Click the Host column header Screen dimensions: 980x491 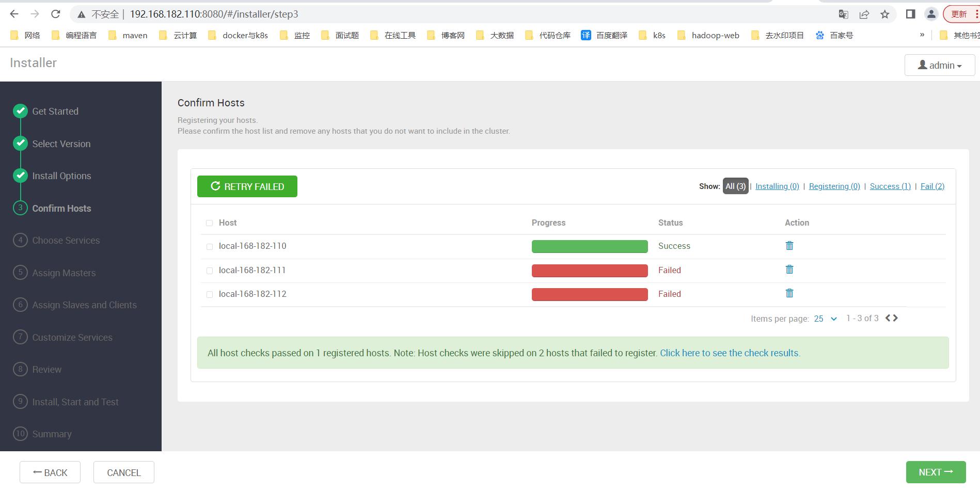pos(228,223)
